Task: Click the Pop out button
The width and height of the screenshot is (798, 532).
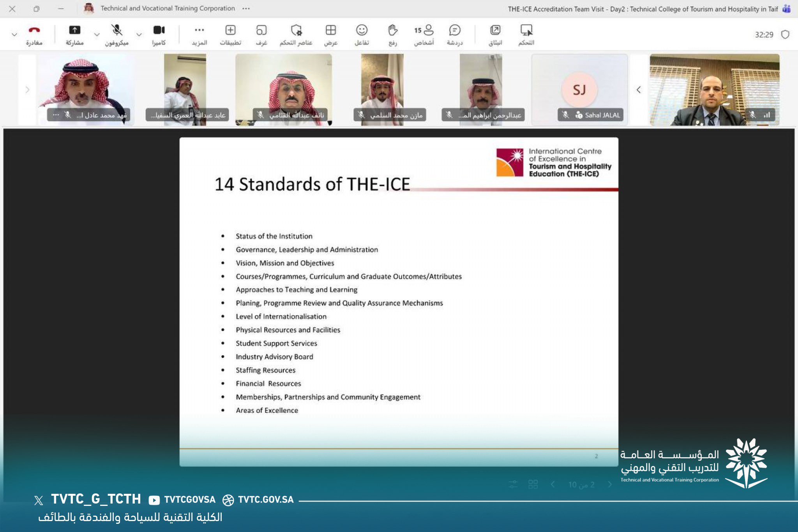Action: pyautogui.click(x=495, y=35)
